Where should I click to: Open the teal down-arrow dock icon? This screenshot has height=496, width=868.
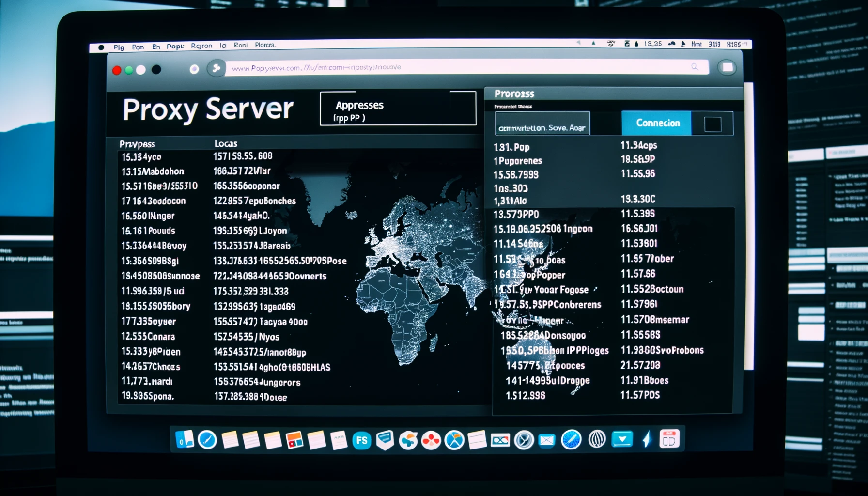point(622,439)
